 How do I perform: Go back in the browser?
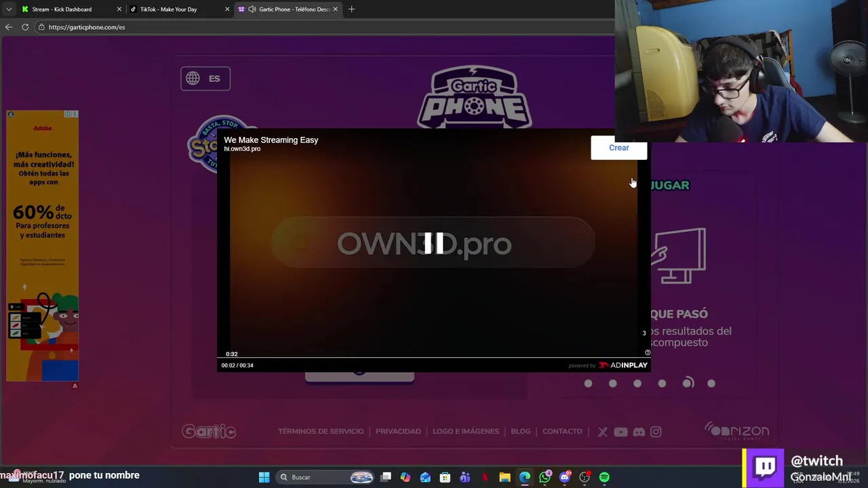9,27
